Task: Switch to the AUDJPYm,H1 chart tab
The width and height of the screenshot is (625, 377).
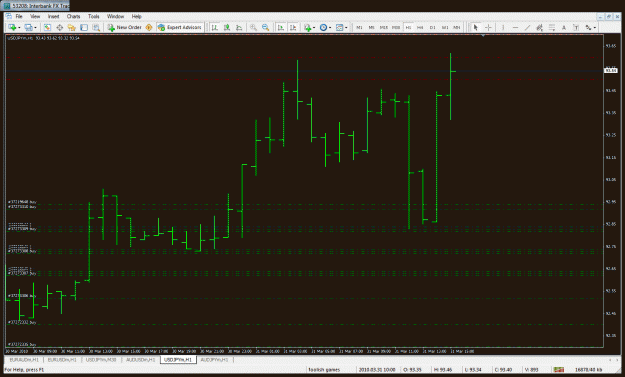Action: tap(214, 360)
